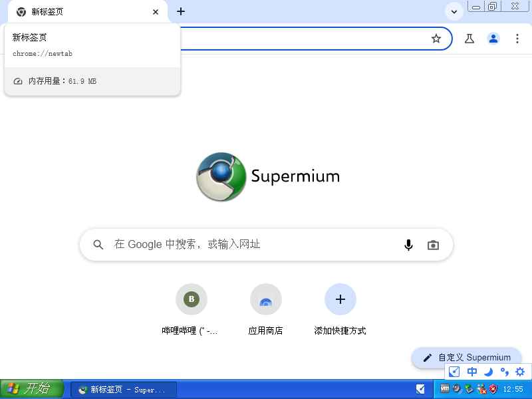The image size is (532, 399).
Task: Close the 新标签页 tab
Action: [x=156, y=12]
